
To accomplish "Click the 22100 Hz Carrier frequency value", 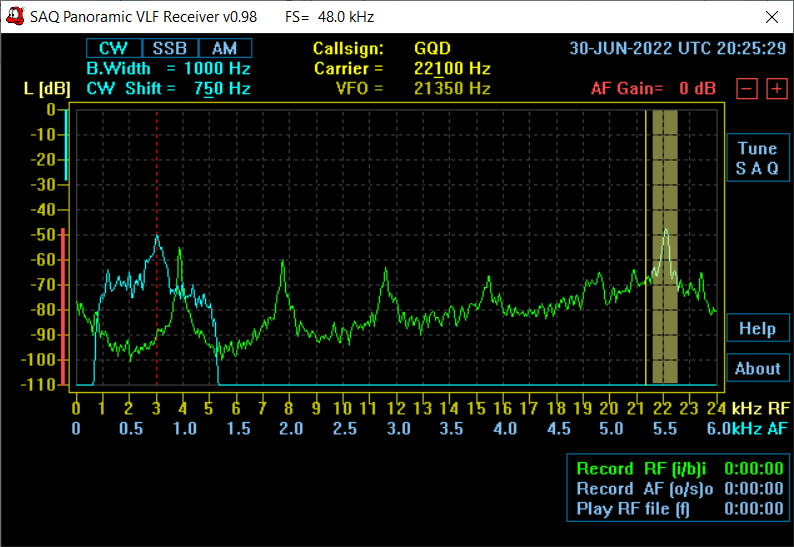I will click(452, 68).
